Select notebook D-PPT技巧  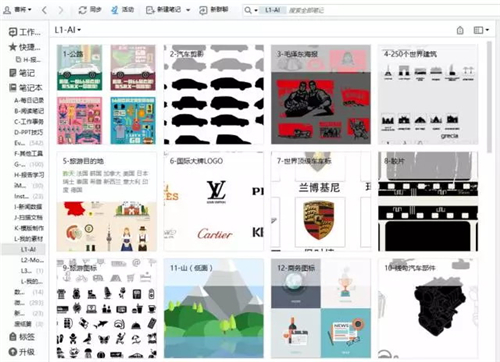click(29, 132)
